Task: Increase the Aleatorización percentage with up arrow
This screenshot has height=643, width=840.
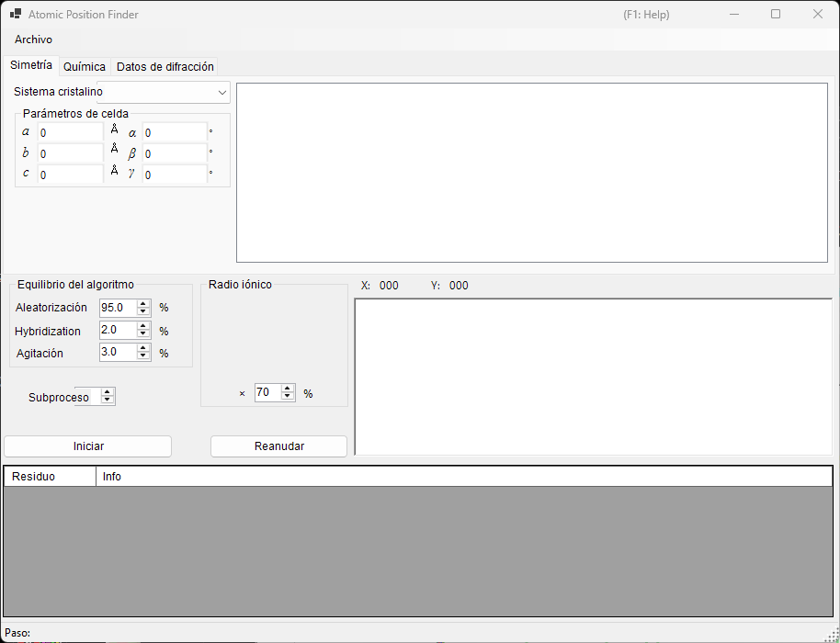Action: click(143, 304)
